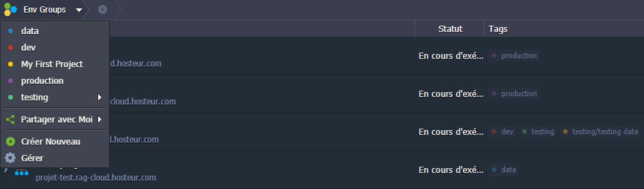The image size is (644, 189).
Task: Collapse the Env Groups dropdown arrow
Action: (79, 10)
